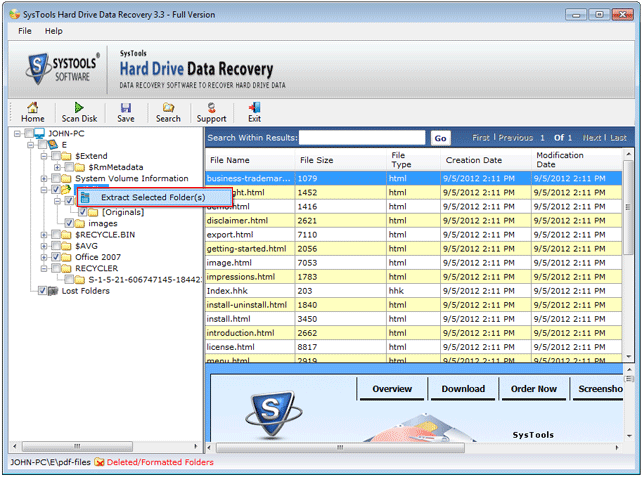
Task: Go to Next results page
Action: tap(592, 138)
